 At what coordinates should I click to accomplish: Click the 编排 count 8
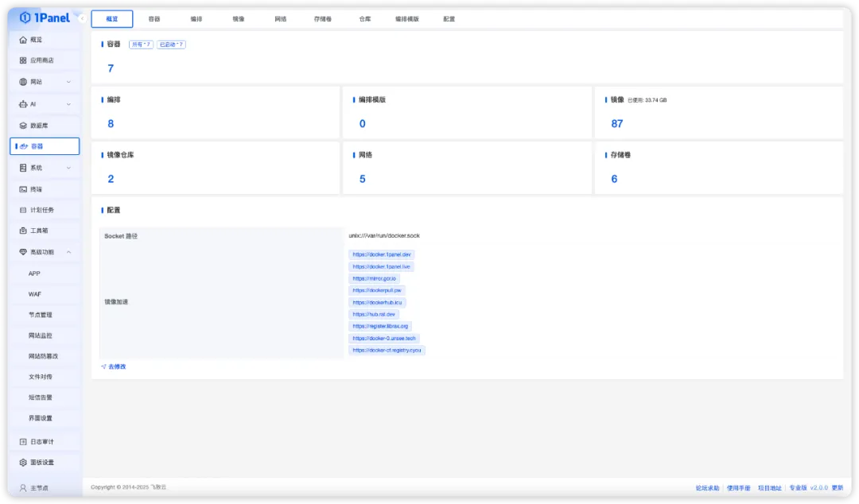[111, 124]
